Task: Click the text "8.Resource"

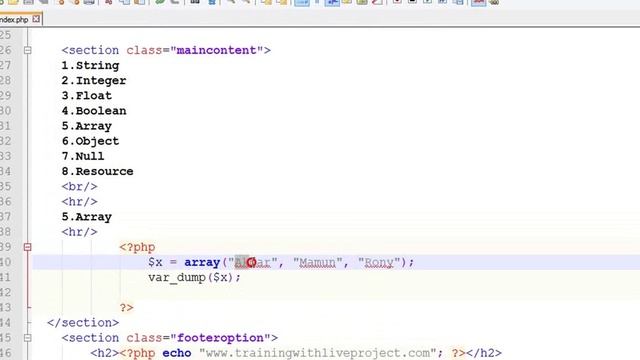Action: click(98, 171)
